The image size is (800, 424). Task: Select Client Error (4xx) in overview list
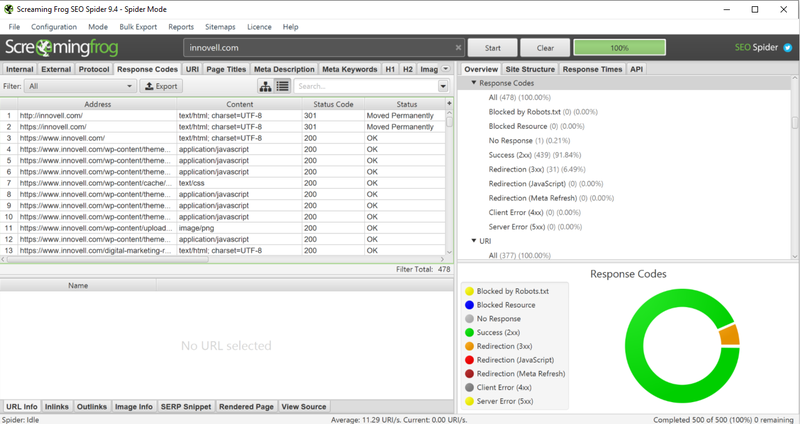pos(535,212)
